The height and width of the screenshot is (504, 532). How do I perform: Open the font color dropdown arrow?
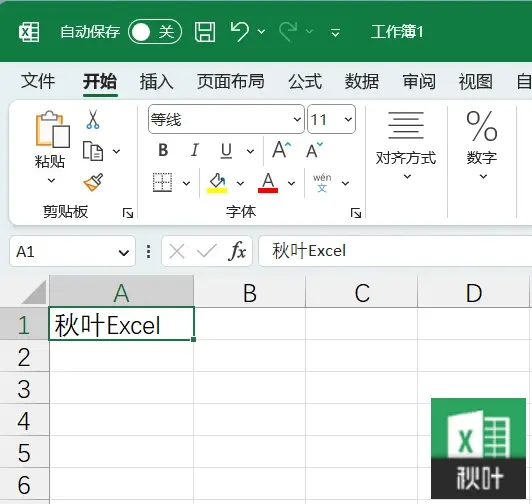tap(291, 183)
